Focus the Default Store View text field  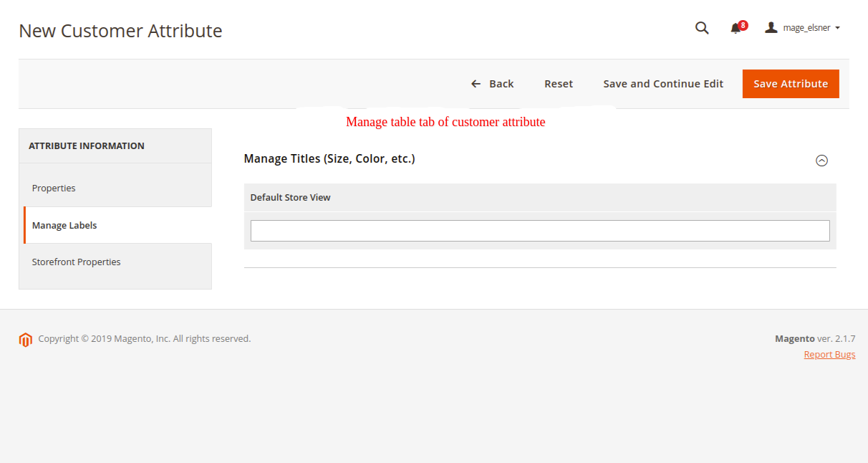pos(540,231)
